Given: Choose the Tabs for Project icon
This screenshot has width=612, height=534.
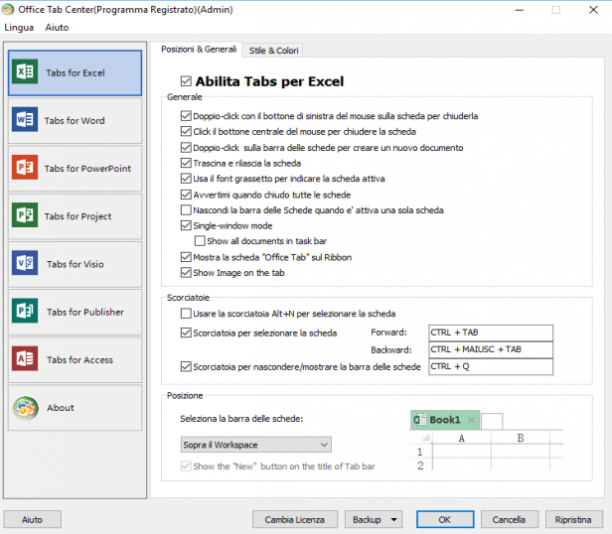Looking at the screenshot, I should [x=25, y=215].
